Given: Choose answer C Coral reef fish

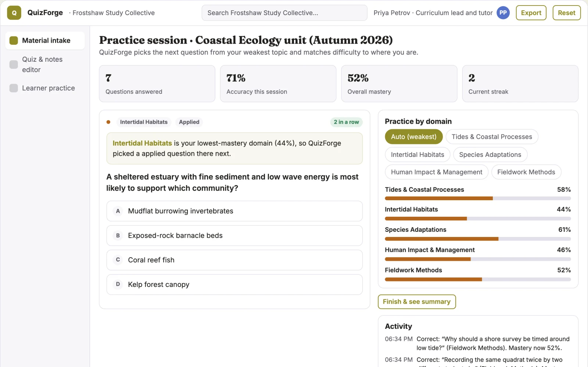Looking at the screenshot, I should click(234, 260).
